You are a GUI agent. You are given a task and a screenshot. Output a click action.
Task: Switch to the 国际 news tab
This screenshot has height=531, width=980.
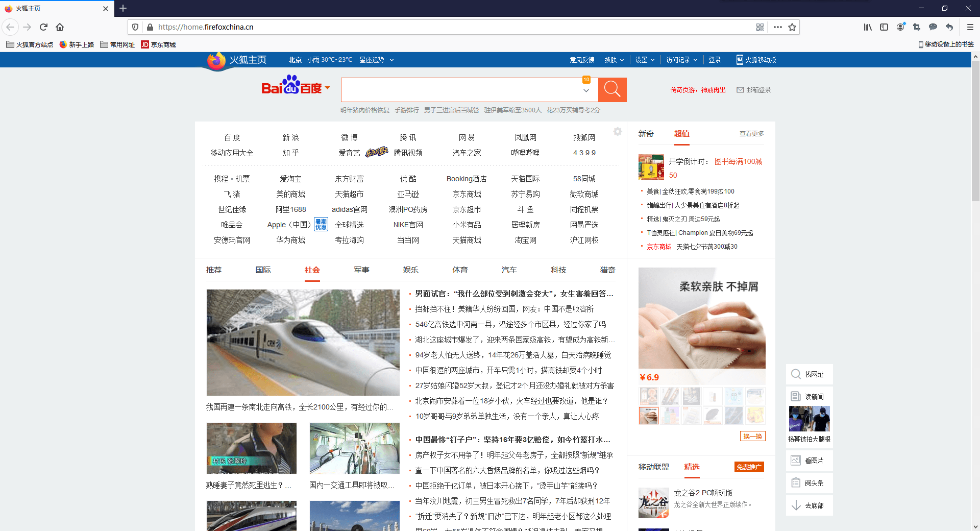click(263, 270)
